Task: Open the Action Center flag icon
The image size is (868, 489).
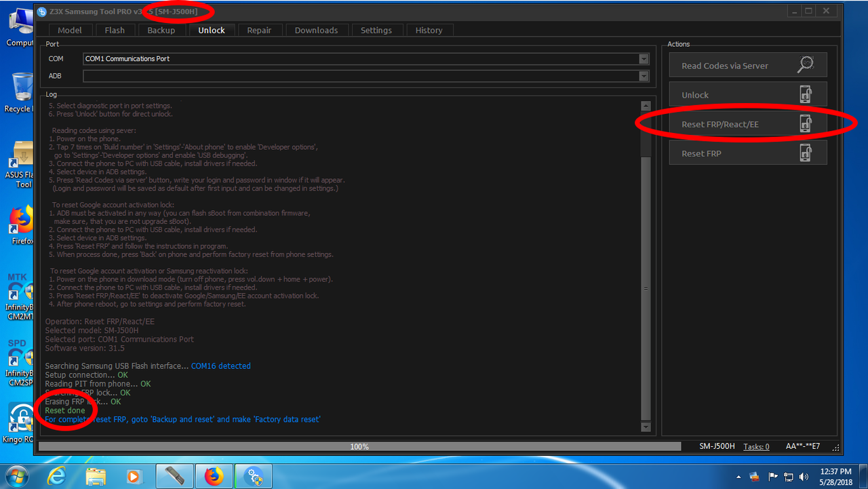Action: point(772,477)
